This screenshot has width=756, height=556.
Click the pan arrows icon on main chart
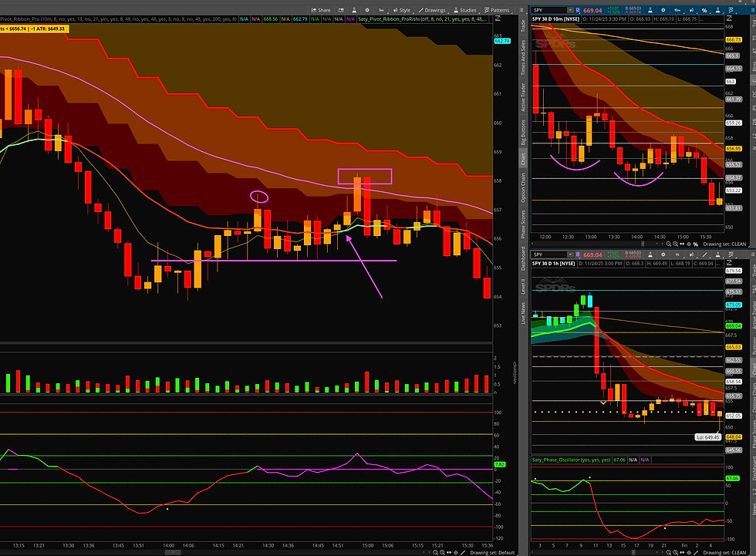point(449,553)
